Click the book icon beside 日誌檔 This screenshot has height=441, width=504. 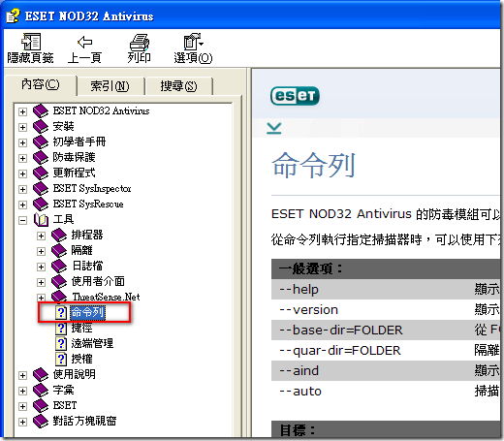pos(59,267)
